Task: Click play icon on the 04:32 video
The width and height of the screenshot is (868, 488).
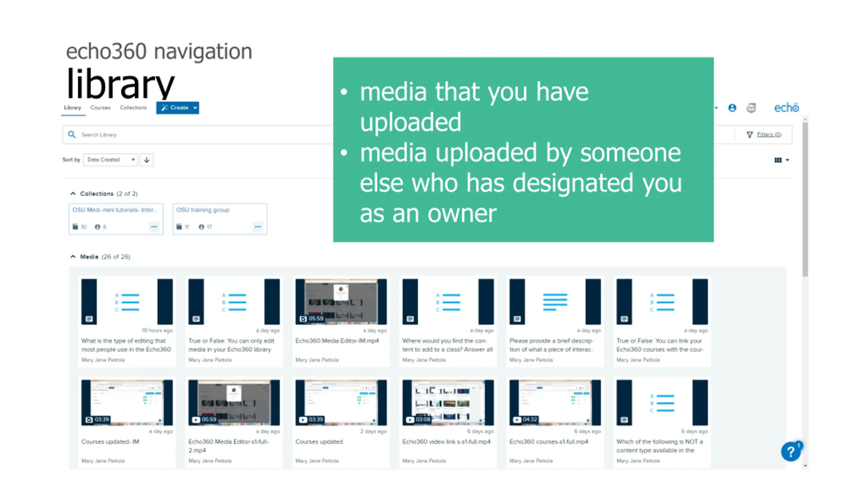Action: pos(517,420)
